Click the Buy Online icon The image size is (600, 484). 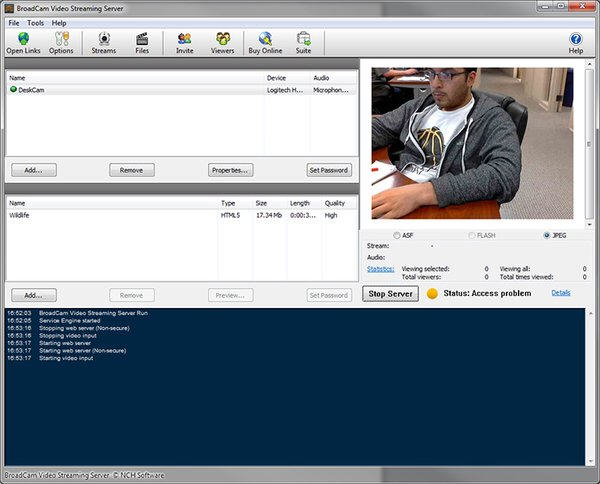coord(265,39)
